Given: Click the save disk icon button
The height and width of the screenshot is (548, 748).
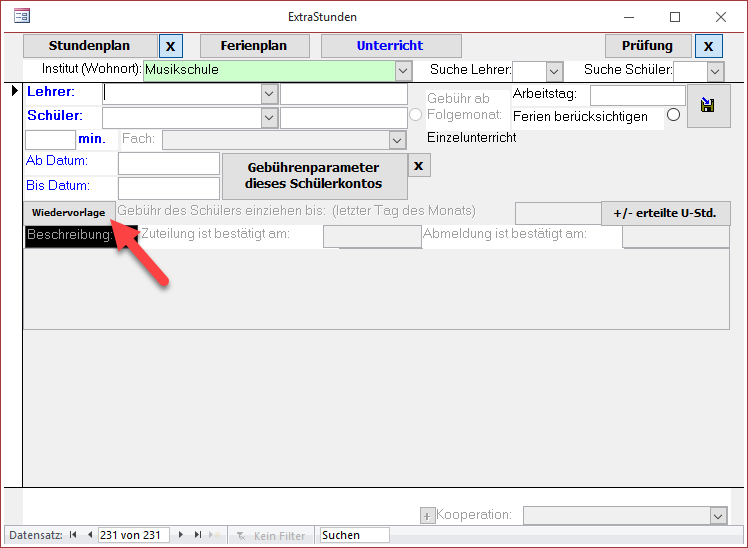Looking at the screenshot, I should [x=708, y=106].
